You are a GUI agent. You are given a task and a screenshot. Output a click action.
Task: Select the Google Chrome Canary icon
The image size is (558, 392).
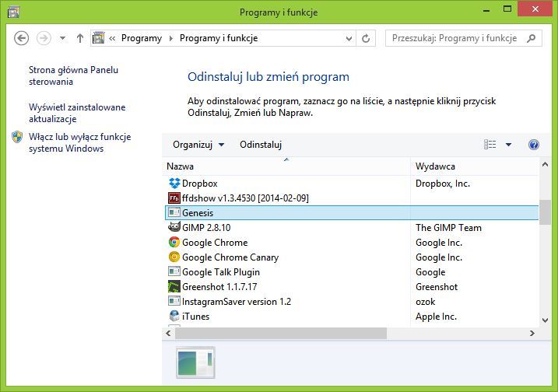point(174,257)
